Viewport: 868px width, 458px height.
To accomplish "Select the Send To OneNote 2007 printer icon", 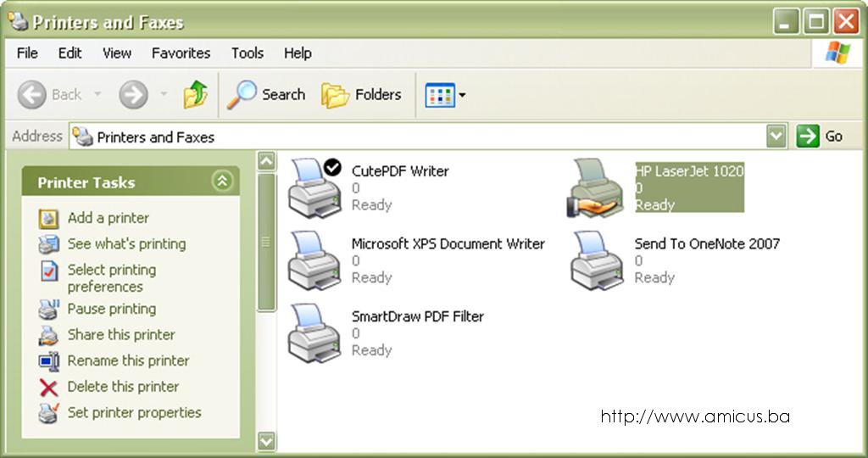I will (598, 261).
